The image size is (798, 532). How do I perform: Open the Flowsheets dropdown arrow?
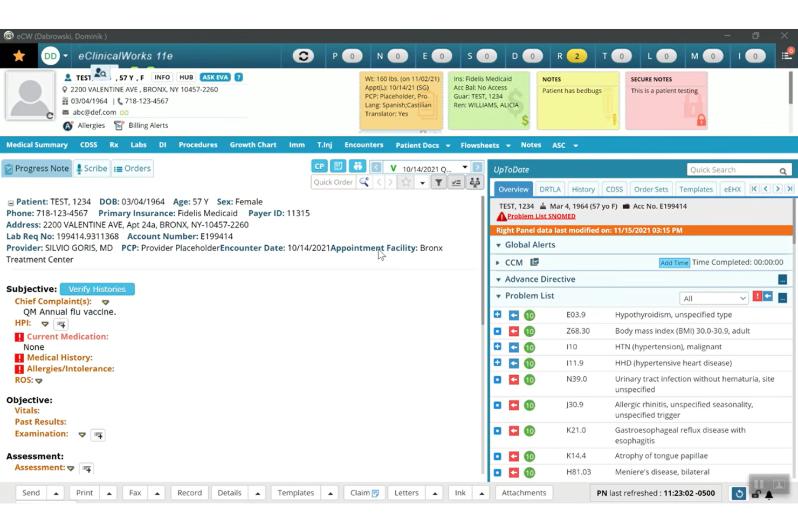[x=508, y=146]
